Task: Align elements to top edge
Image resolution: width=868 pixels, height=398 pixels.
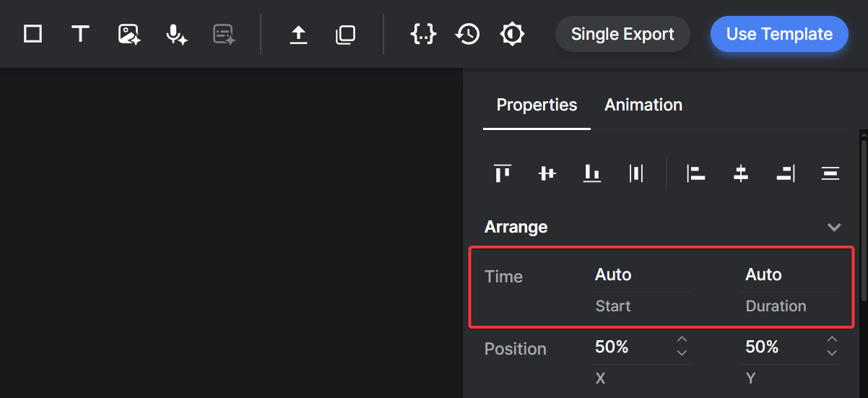Action: point(503,173)
